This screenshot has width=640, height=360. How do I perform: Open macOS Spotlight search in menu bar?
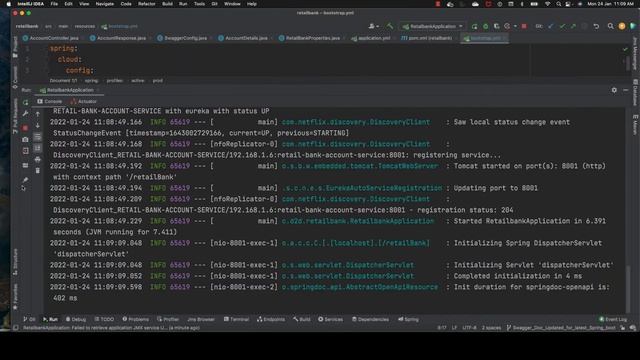(x=558, y=4)
